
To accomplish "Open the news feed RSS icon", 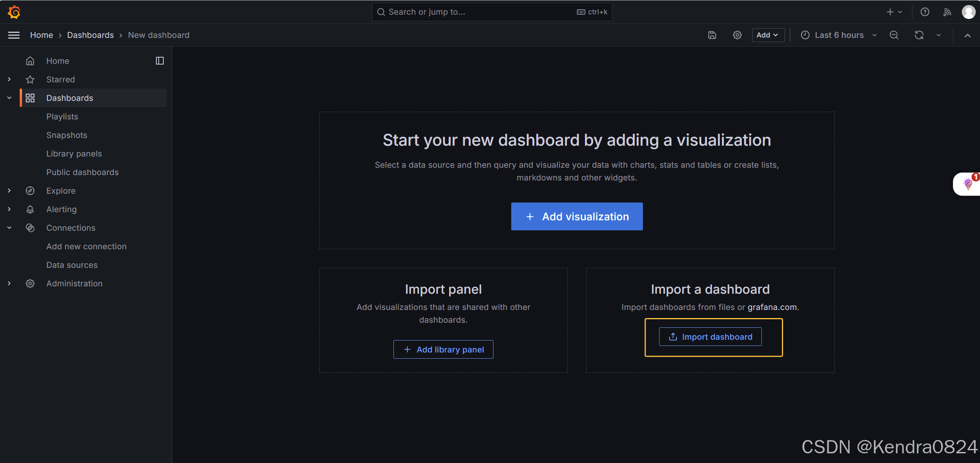I will (x=947, y=12).
